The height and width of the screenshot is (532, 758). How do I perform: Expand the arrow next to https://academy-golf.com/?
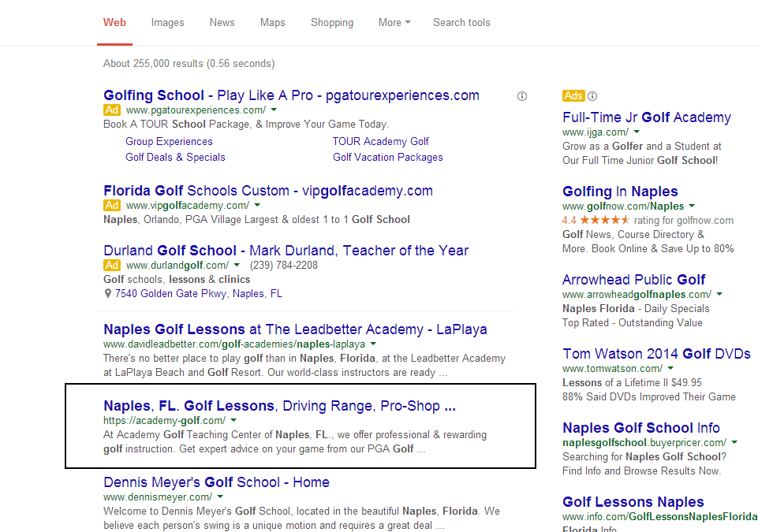pyautogui.click(x=233, y=420)
